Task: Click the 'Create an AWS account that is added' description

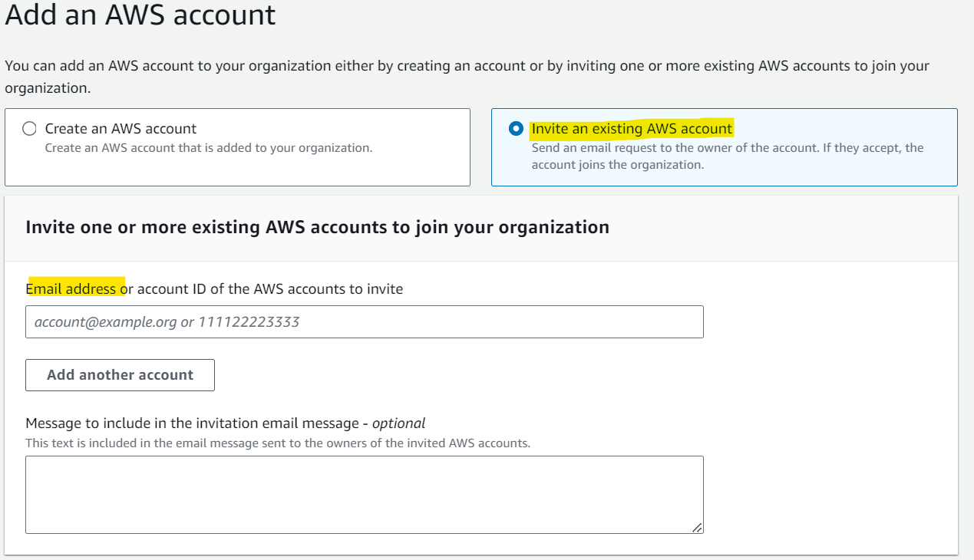Action: [x=209, y=147]
